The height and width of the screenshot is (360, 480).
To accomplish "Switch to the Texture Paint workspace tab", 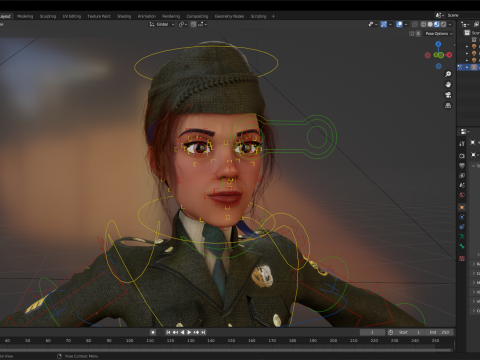I will click(99, 16).
